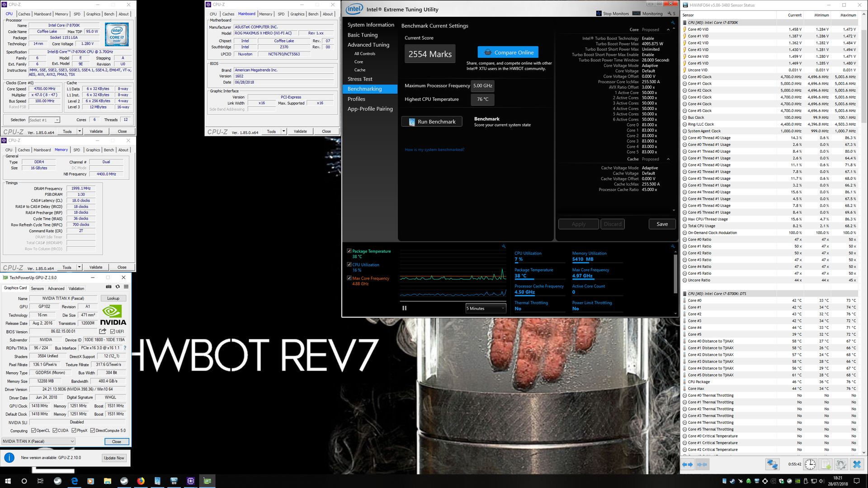868x488 pixels.
Task: Uncheck Package Temperature in XTU graph legend
Action: pyautogui.click(x=349, y=251)
